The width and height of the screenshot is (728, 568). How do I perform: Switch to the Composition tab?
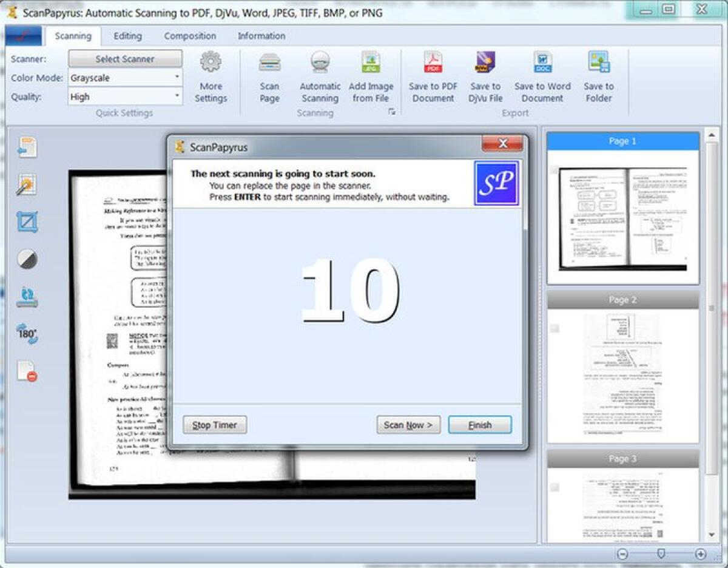click(190, 36)
